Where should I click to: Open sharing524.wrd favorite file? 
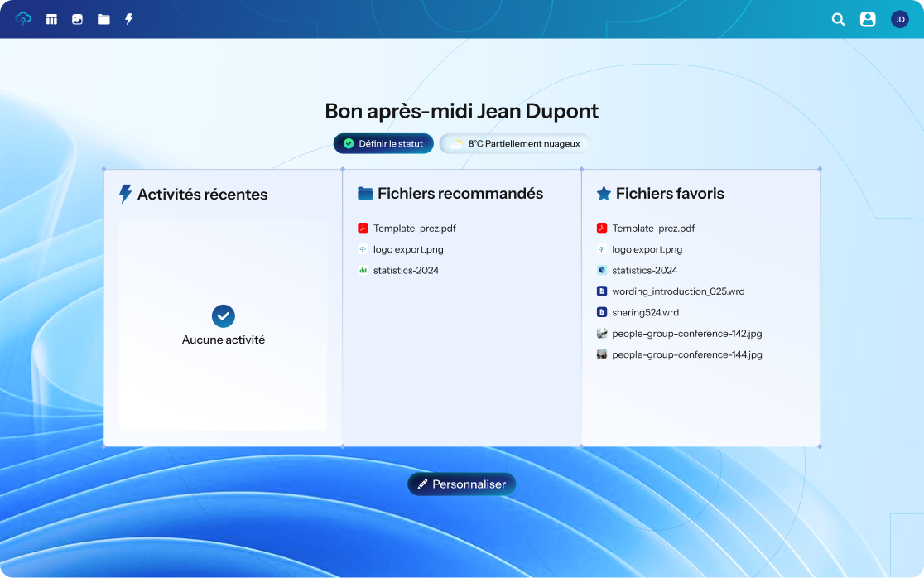[638, 312]
